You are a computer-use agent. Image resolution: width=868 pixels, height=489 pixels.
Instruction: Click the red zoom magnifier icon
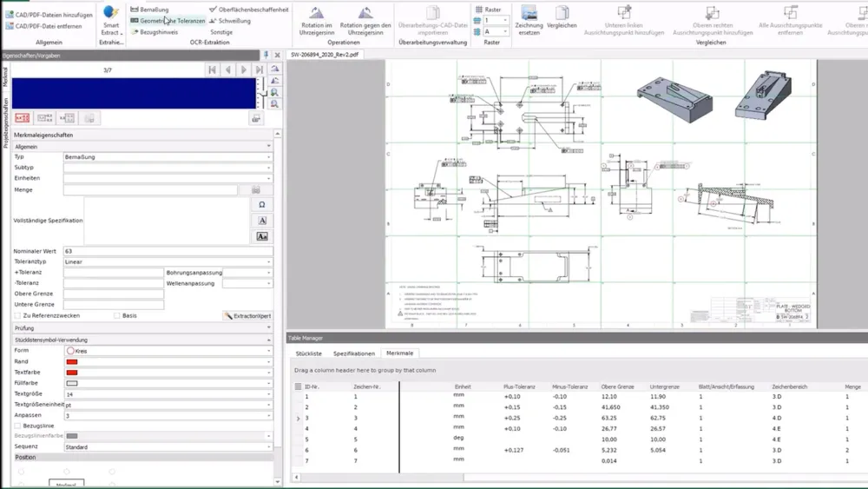point(274,104)
